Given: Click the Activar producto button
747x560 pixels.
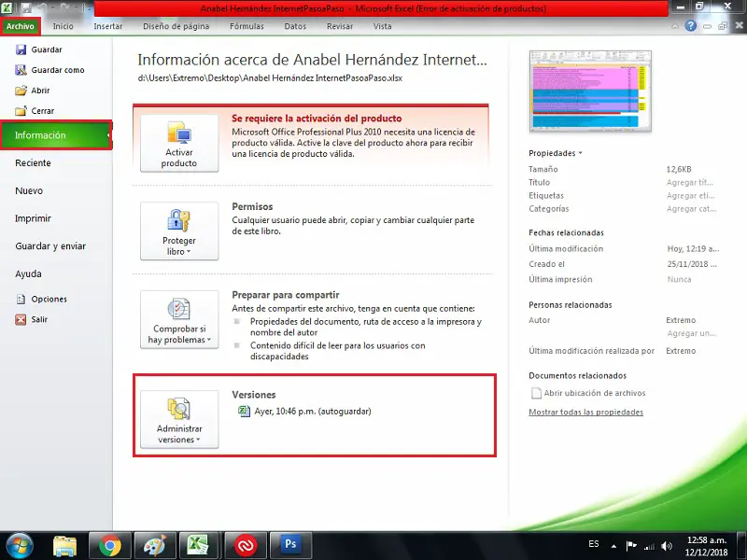Looking at the screenshot, I should point(179,144).
